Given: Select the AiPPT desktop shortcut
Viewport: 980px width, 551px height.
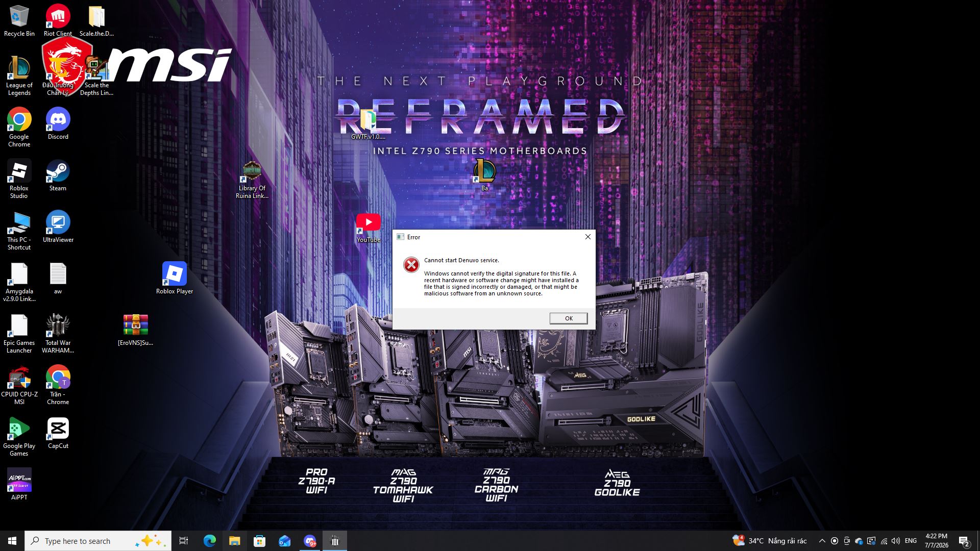Looking at the screenshot, I should pyautogui.click(x=19, y=484).
